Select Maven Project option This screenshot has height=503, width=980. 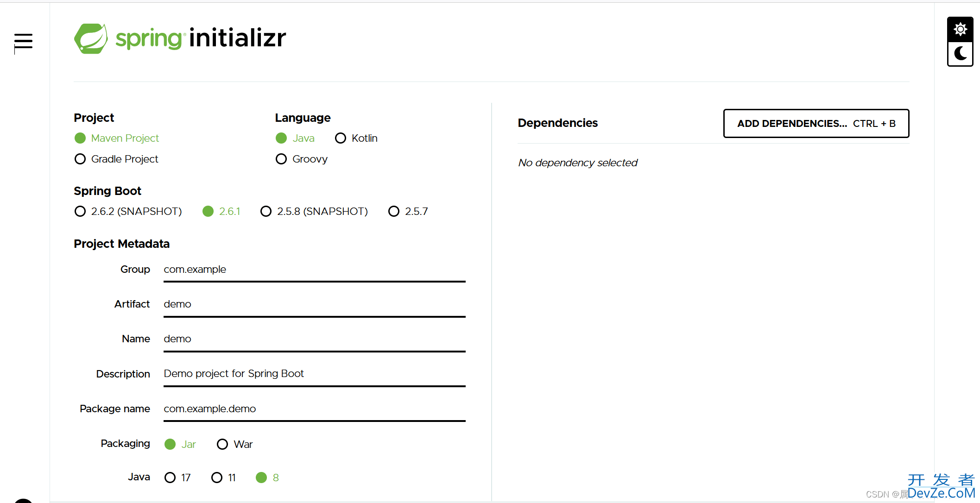116,138
